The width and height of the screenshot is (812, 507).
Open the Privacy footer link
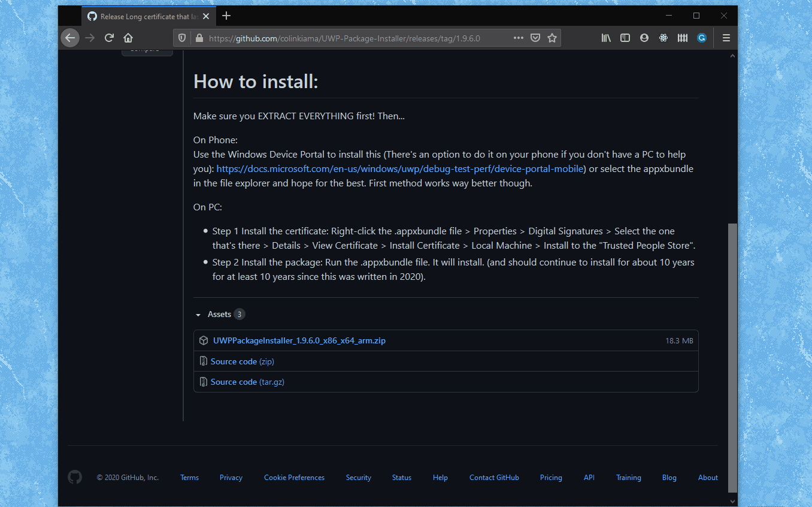[x=231, y=478]
